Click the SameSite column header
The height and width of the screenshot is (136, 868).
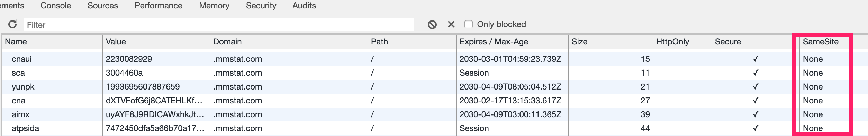pos(824,42)
